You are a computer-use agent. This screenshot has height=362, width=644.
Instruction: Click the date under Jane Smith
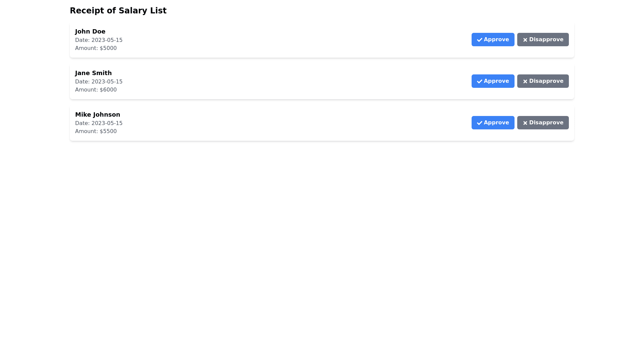click(x=99, y=82)
